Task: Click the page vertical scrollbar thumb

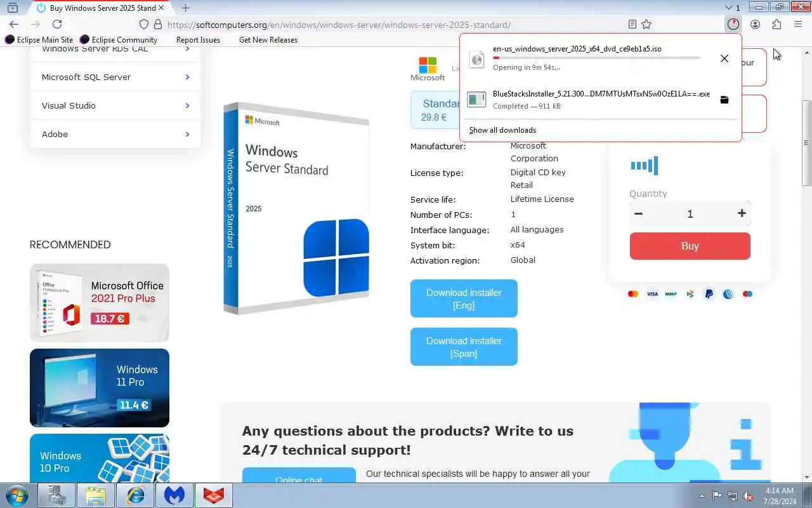Action: tap(806, 143)
